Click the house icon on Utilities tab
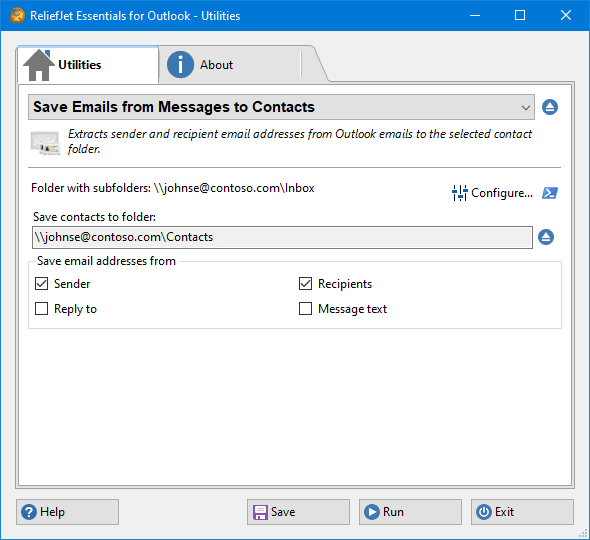 [38, 65]
